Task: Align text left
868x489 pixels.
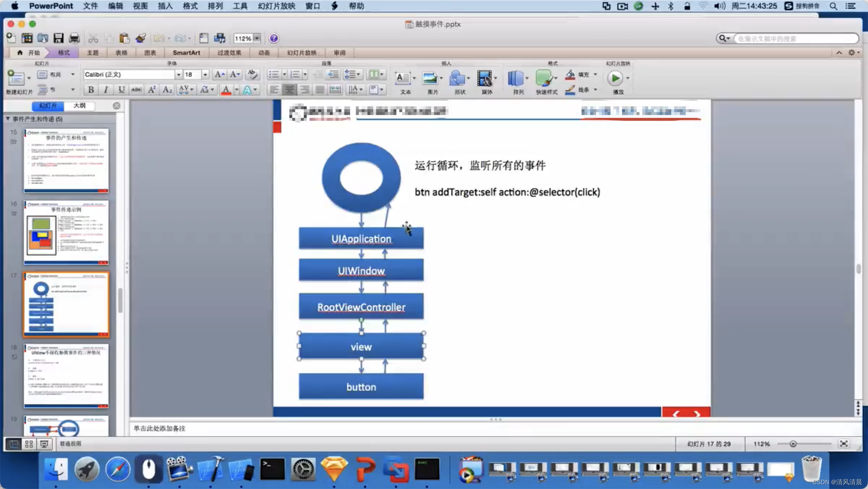Action: [274, 89]
